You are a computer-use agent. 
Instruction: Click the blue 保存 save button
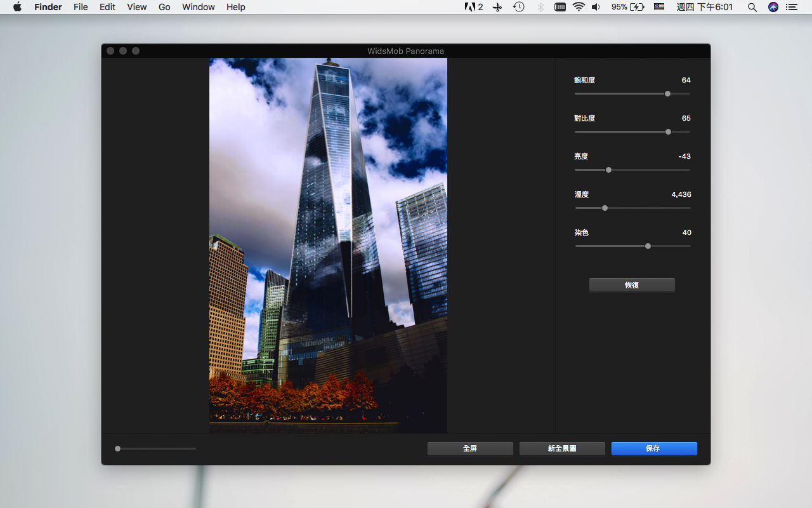pos(654,448)
